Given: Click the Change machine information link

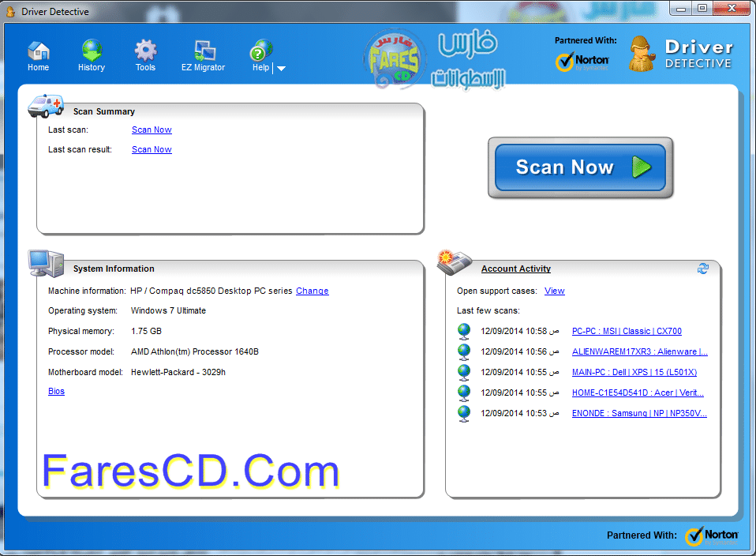Looking at the screenshot, I should [x=313, y=291].
